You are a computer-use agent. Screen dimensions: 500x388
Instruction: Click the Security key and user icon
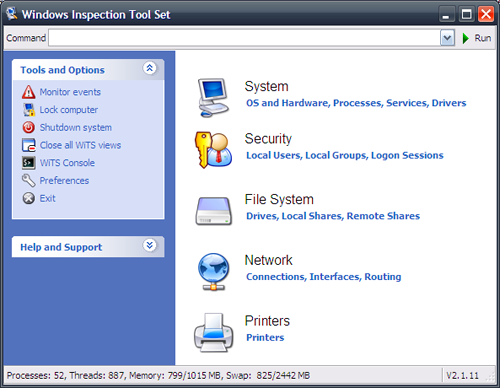[x=213, y=150]
